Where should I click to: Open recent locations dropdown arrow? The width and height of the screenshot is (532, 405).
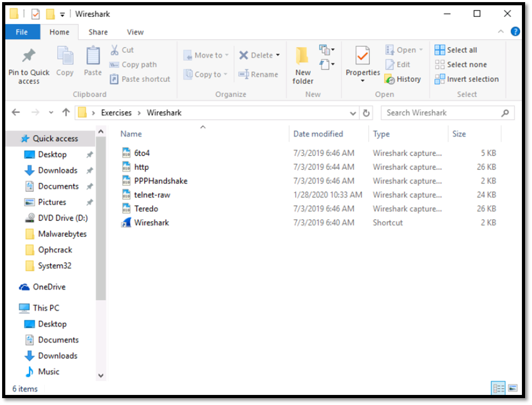pyautogui.click(x=51, y=113)
